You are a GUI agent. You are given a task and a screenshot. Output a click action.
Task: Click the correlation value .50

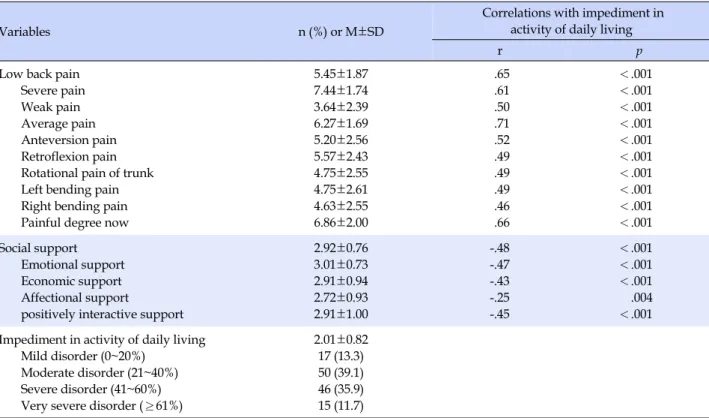[x=502, y=107]
